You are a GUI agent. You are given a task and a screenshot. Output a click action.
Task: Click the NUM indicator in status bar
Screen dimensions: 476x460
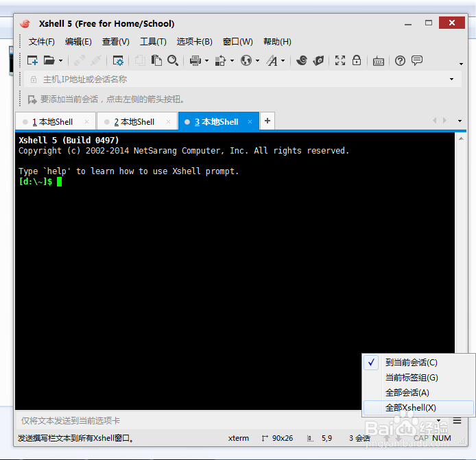point(442,438)
